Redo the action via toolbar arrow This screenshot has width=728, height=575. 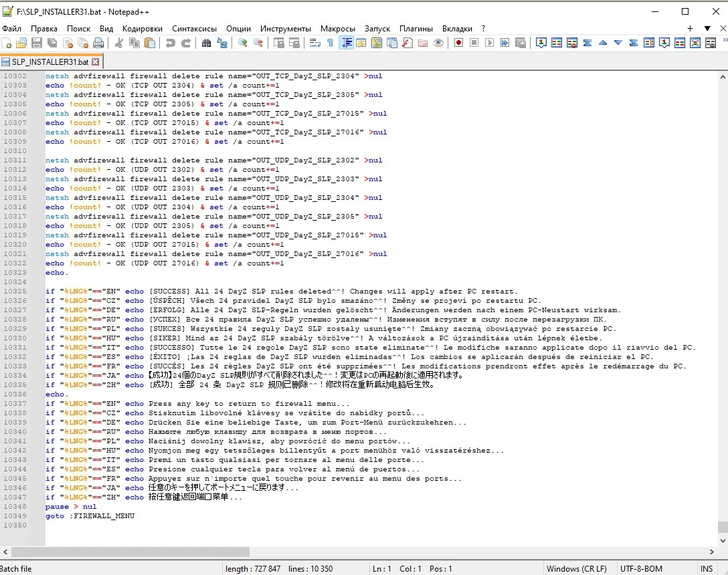(186, 43)
